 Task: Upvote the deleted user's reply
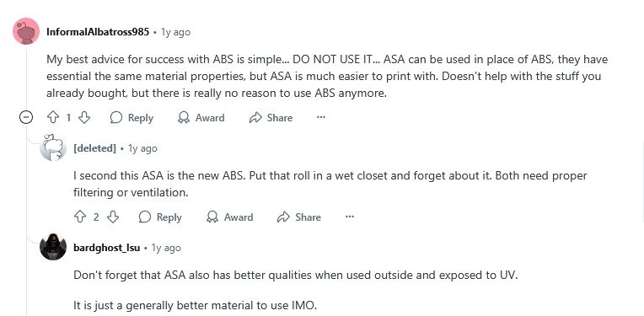tap(80, 217)
